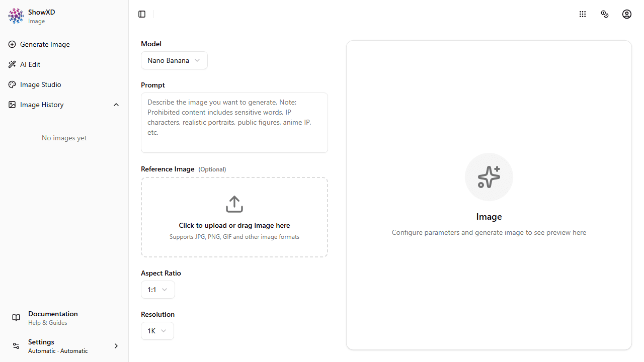Viewport: 644px width, 362px height.
Task: Click inside the Prompt text field
Action: (x=234, y=122)
